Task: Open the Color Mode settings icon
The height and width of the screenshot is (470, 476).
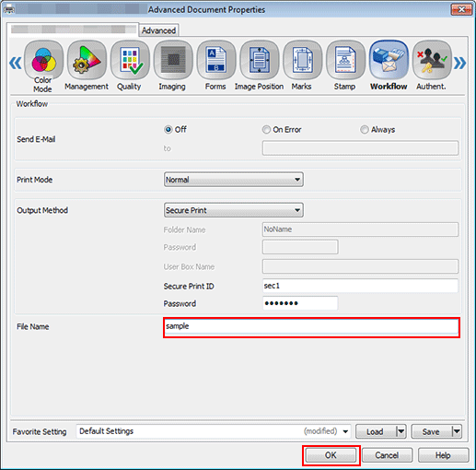Action: [43, 60]
